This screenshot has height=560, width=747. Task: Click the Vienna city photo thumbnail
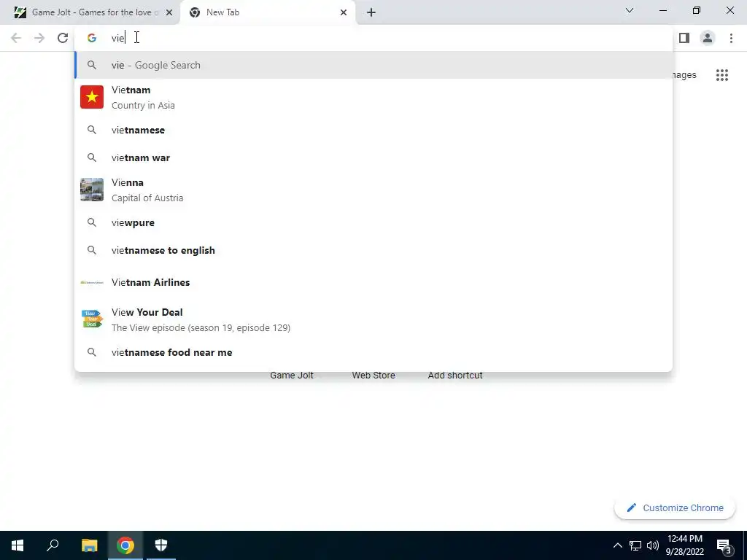pos(92,190)
